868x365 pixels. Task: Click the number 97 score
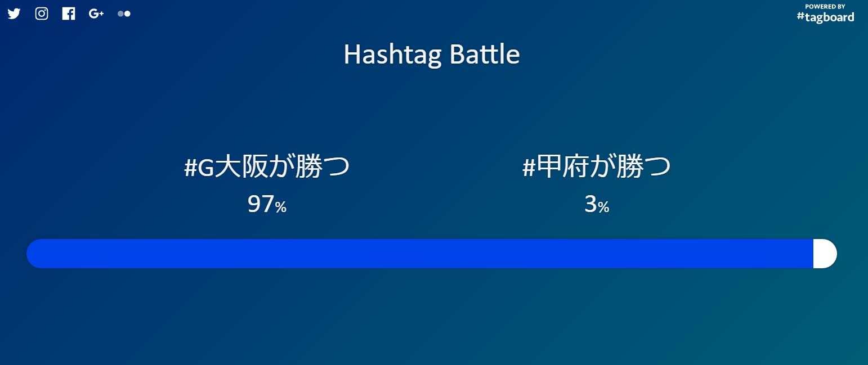[x=261, y=205]
